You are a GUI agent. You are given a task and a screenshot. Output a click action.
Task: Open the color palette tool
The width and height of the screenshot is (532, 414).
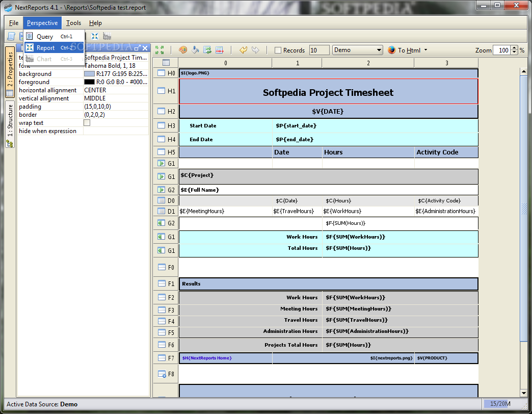[x=183, y=50]
